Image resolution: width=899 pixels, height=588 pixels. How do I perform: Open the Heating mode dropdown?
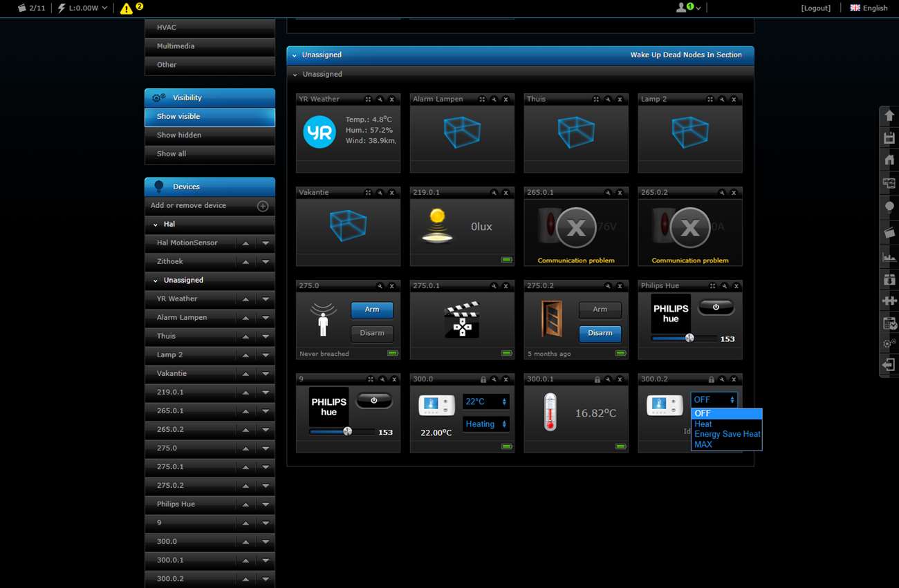click(485, 424)
